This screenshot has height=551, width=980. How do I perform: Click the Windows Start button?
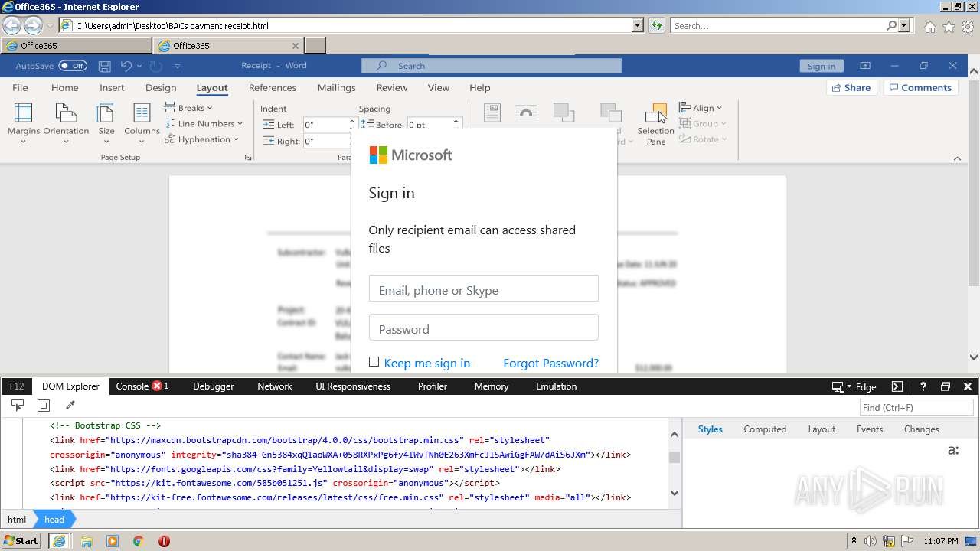[21, 541]
